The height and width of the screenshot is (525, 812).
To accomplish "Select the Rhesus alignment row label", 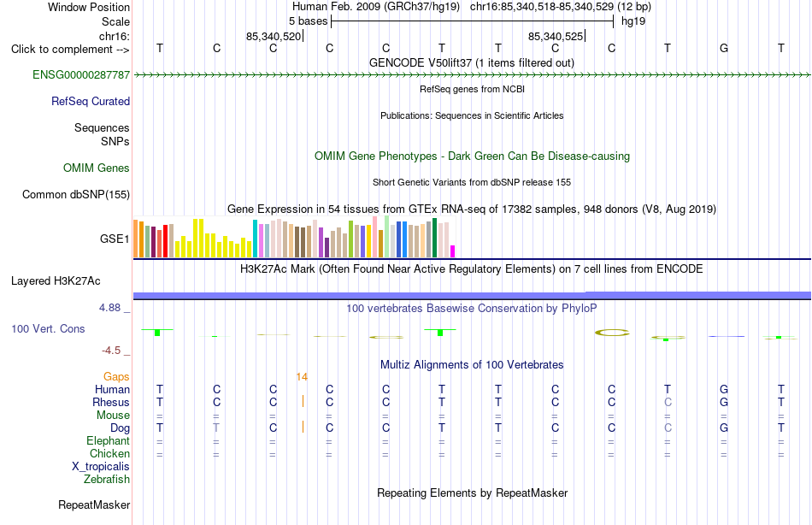I will [x=111, y=402].
